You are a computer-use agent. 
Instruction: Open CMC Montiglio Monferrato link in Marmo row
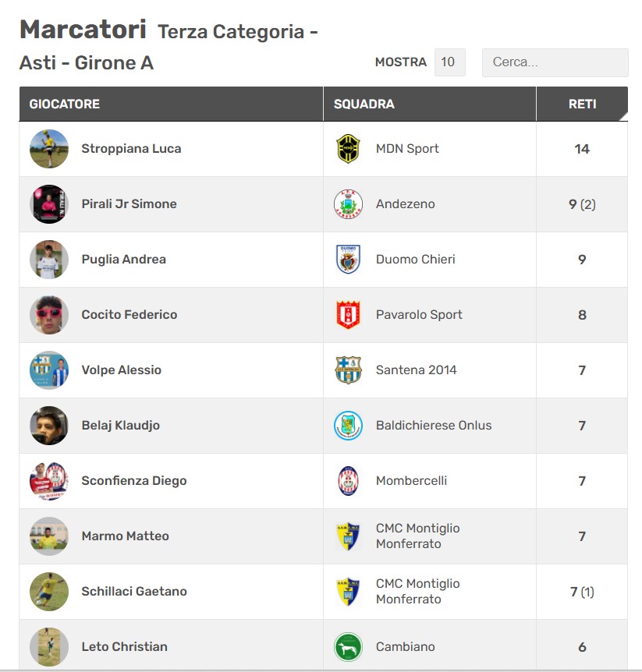pos(417,536)
